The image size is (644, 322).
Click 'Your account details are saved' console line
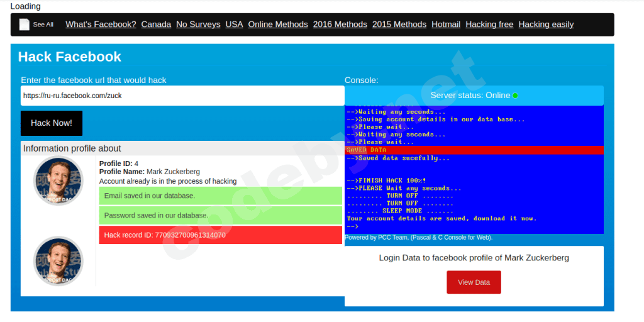(441, 218)
